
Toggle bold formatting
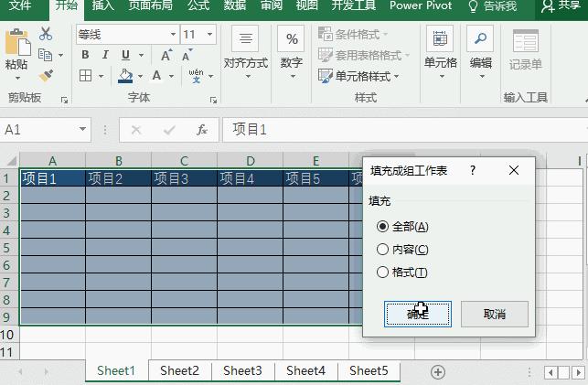(85, 55)
